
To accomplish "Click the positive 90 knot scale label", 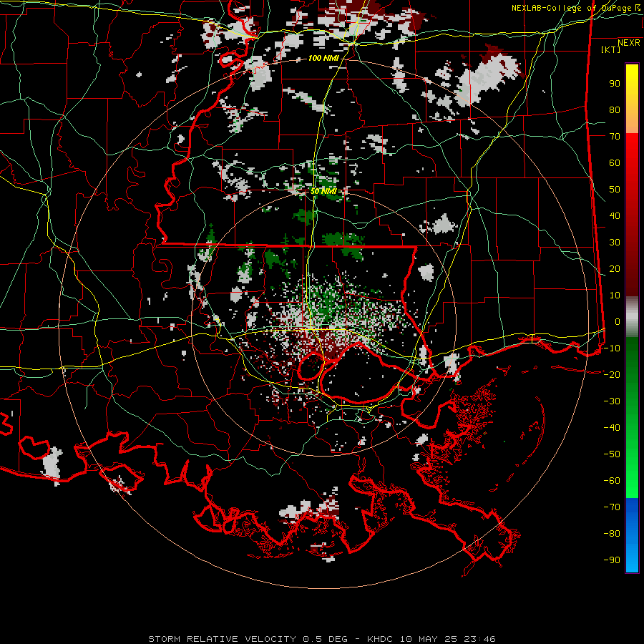I will (x=615, y=84).
